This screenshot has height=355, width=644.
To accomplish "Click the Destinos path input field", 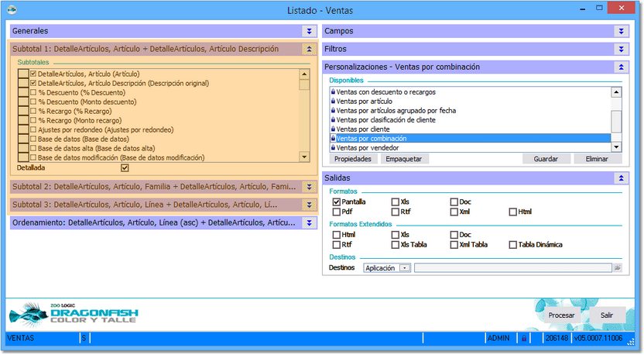I will [512, 267].
